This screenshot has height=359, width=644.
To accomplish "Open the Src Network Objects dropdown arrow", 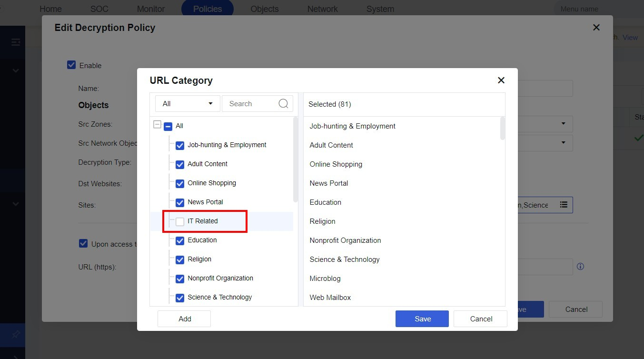I will pos(564,142).
